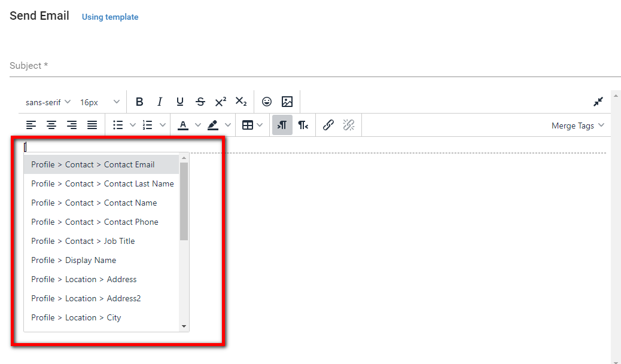The image size is (621, 364).
Task: Expand the Merge Tags dropdown
Action: (x=577, y=126)
